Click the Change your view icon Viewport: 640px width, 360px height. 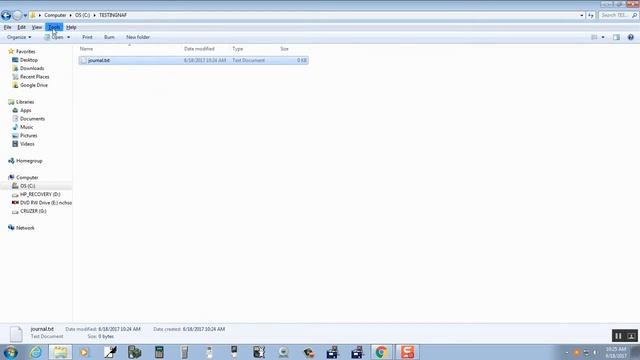tap(594, 37)
